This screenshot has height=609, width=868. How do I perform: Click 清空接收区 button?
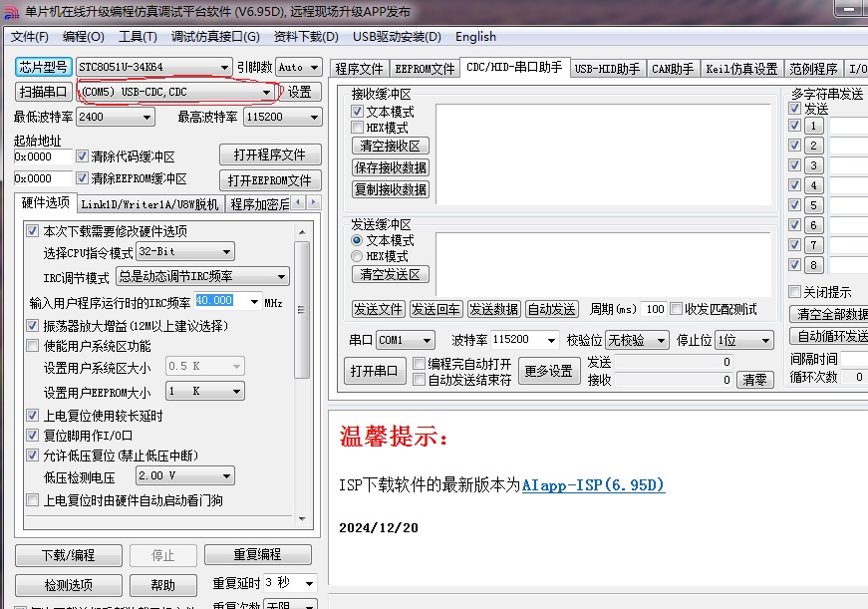coord(391,146)
